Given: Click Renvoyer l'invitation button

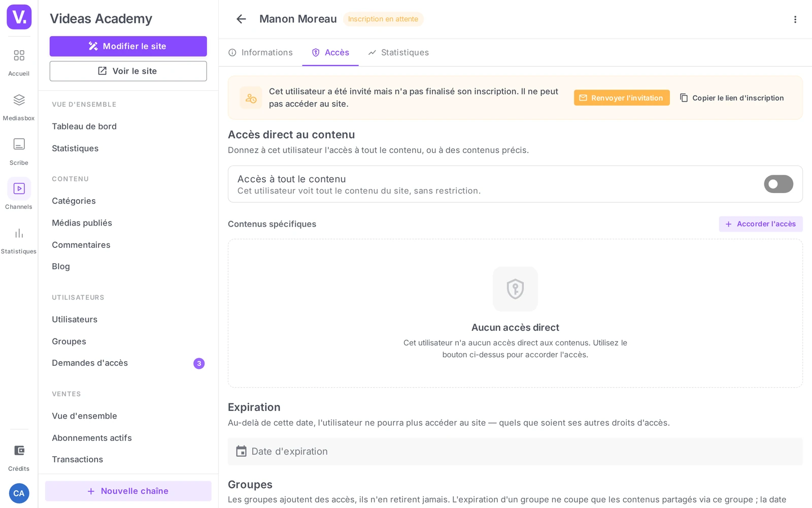Looking at the screenshot, I should [622, 98].
